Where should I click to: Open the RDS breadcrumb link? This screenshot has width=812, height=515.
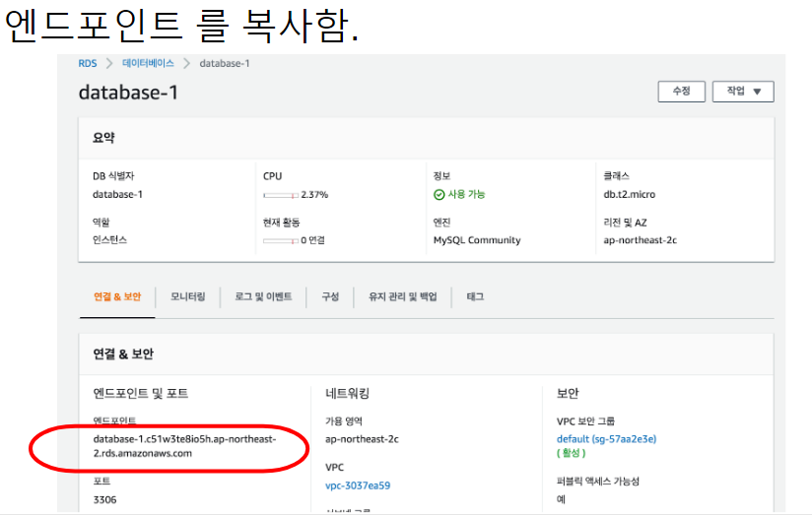coord(88,63)
